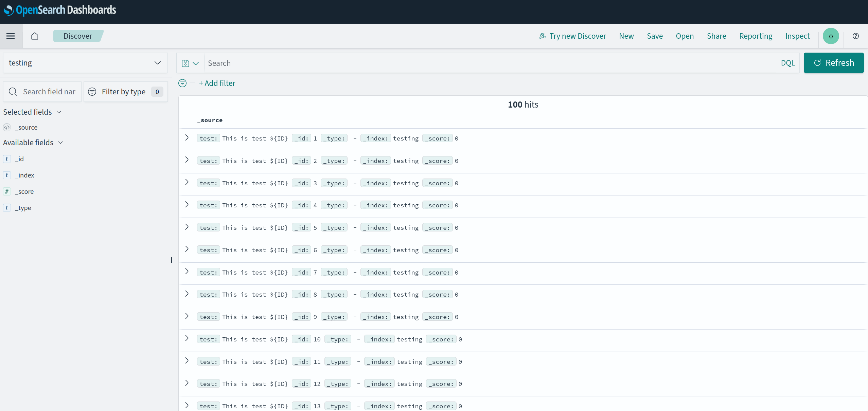Viewport: 868px width, 411px height.
Task: Open the Filter by type control
Action: point(125,91)
